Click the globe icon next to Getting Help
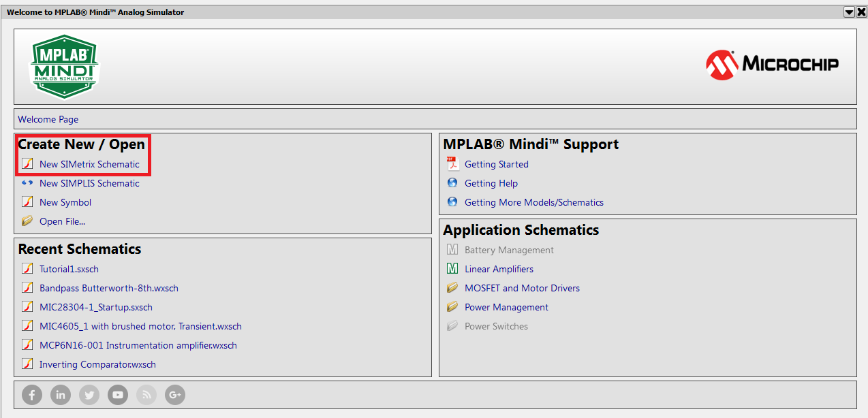Screen dimensions: 868x418 pyautogui.click(x=452, y=182)
